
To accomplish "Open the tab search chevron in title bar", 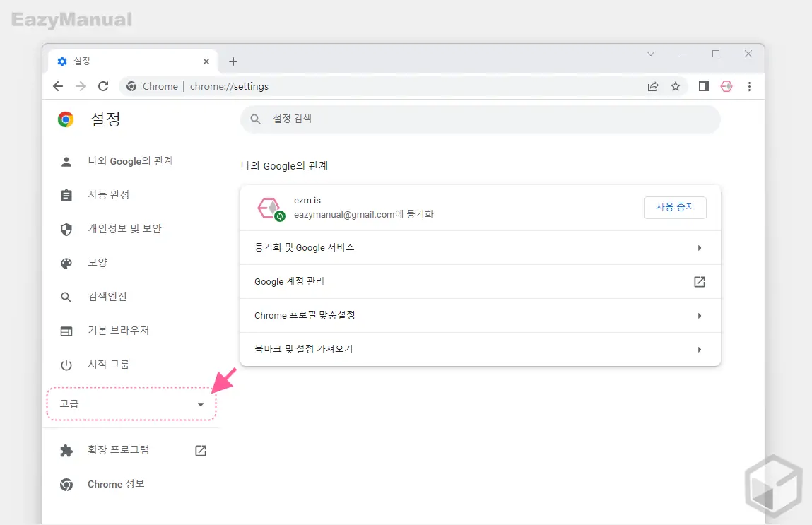I will pyautogui.click(x=651, y=54).
